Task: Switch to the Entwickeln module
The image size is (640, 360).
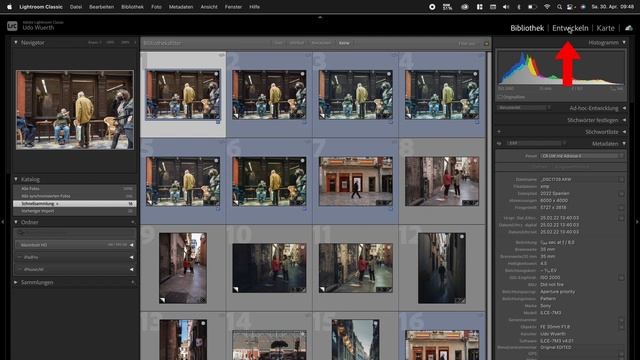Action: pos(570,28)
